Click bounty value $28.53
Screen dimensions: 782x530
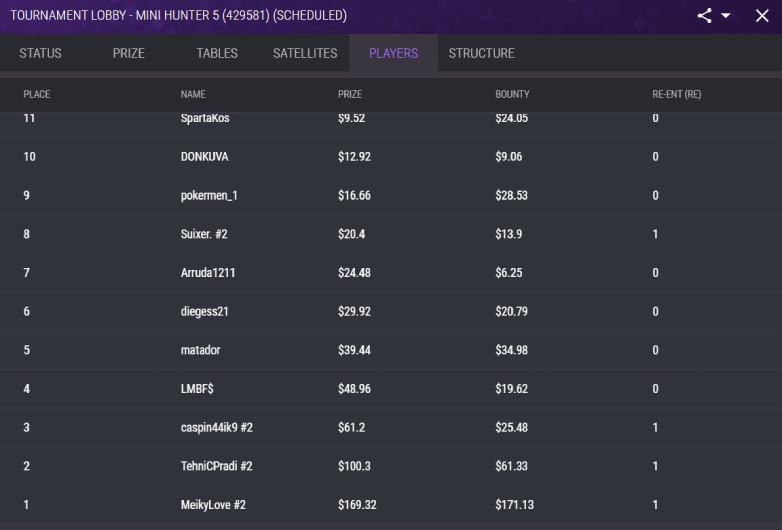pyautogui.click(x=511, y=195)
